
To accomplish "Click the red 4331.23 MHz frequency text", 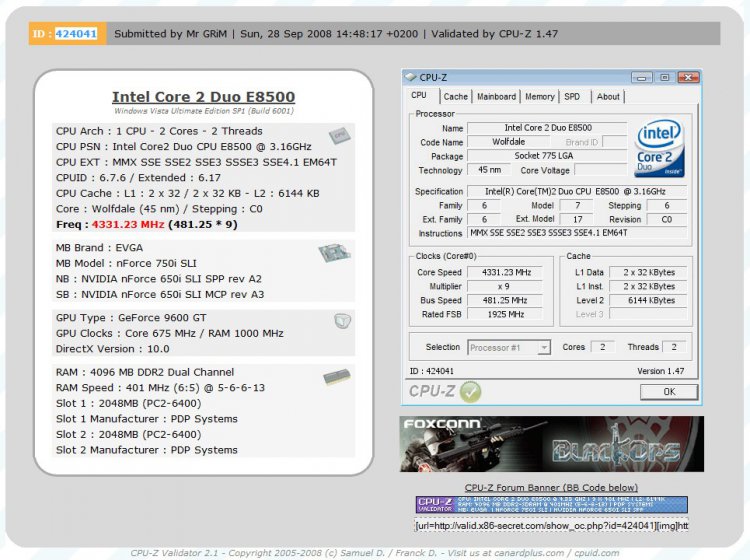I will 128,224.
